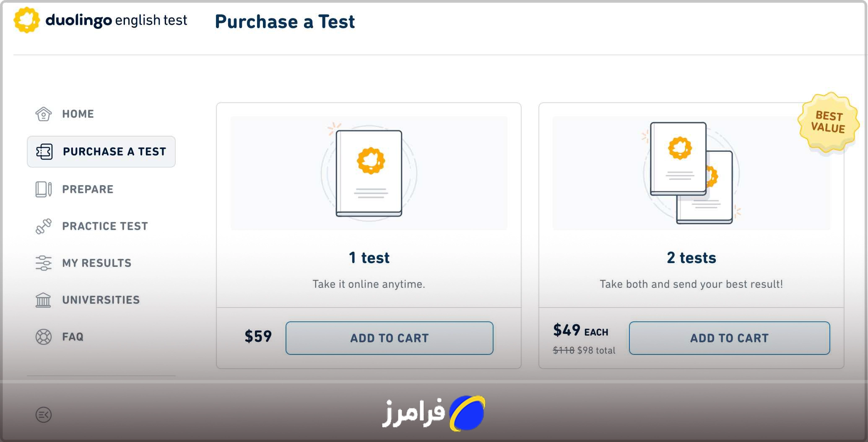
Task: Click the single test illustration
Action: (369, 173)
